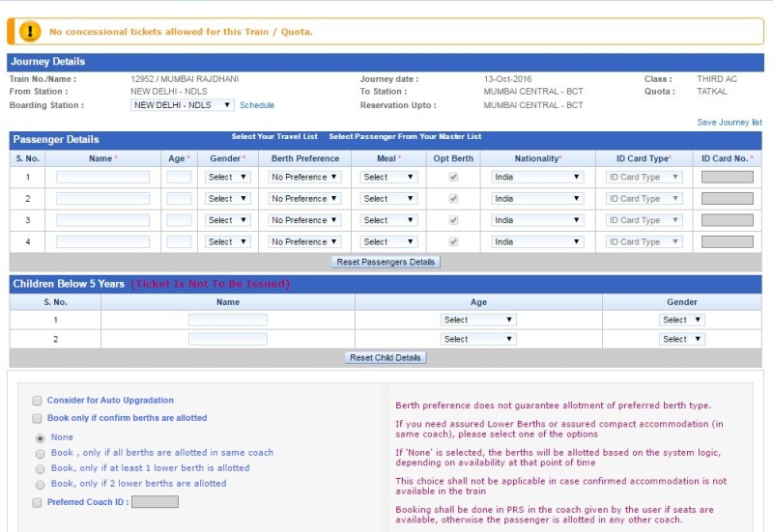Open Meal dropdown for passenger 1
The image size is (773, 532).
click(x=389, y=177)
